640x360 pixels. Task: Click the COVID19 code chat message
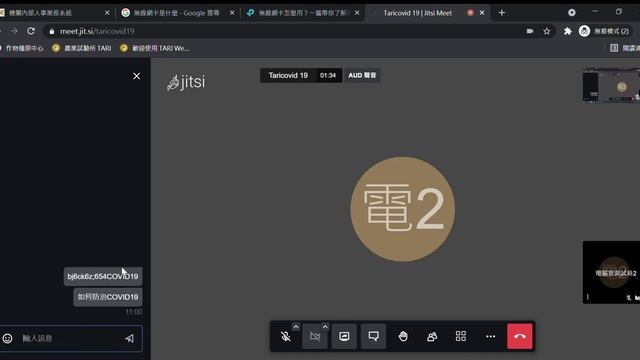(x=103, y=276)
